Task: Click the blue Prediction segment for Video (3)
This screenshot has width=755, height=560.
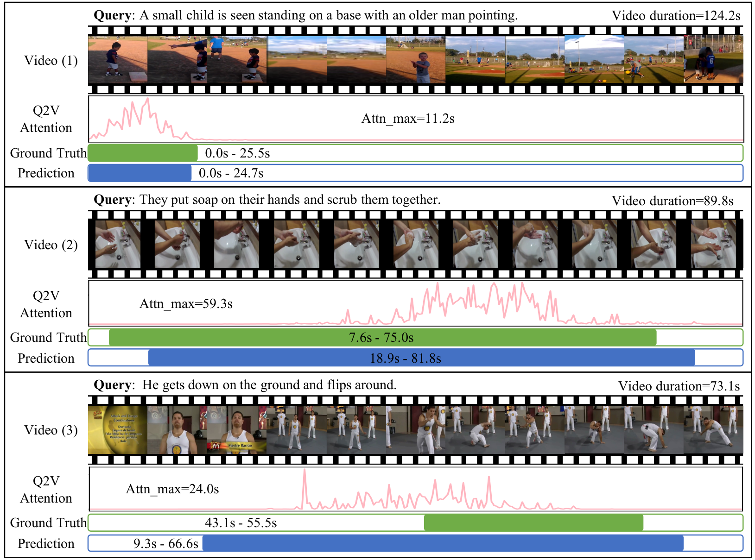Action: (x=443, y=543)
